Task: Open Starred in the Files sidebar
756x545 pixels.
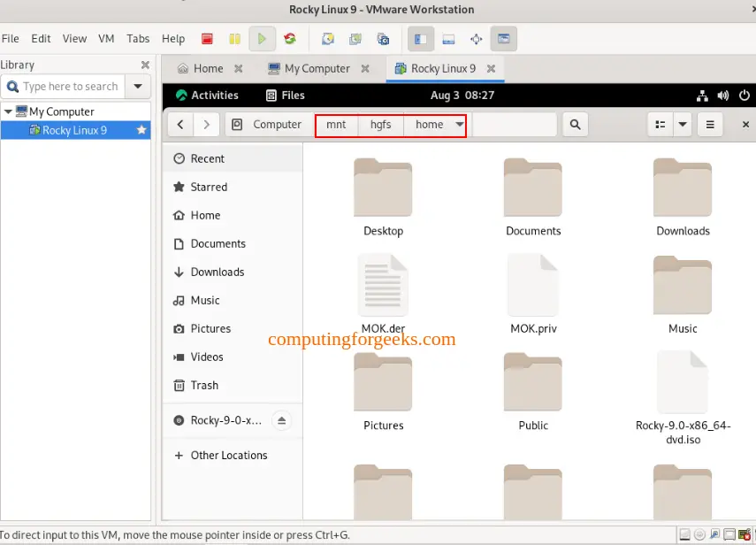Action: coord(233,187)
